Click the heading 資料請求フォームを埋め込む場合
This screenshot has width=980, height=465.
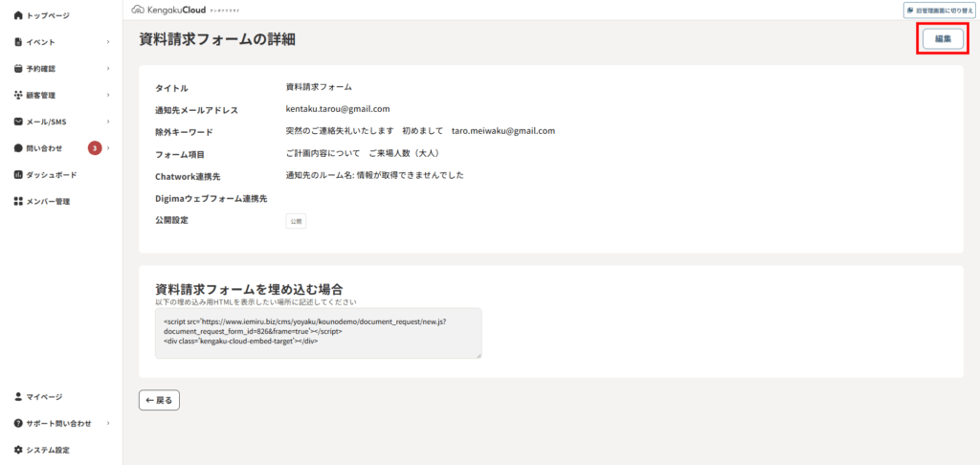pyautogui.click(x=249, y=289)
